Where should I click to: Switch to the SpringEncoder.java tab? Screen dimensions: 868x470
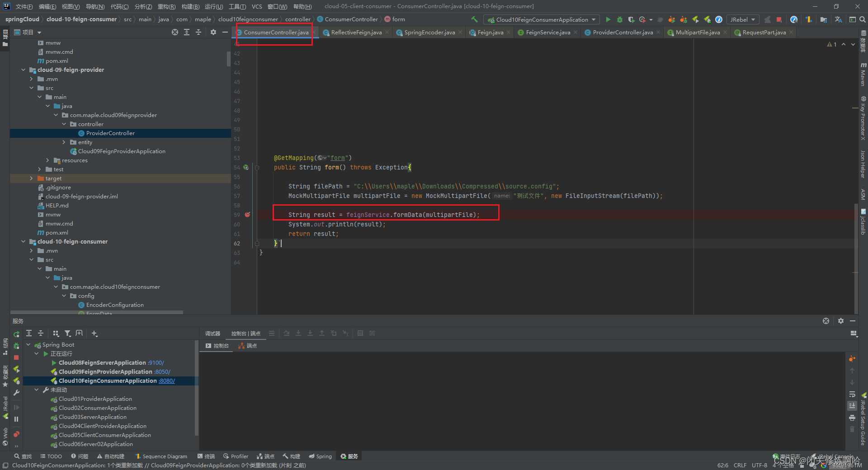(x=429, y=32)
